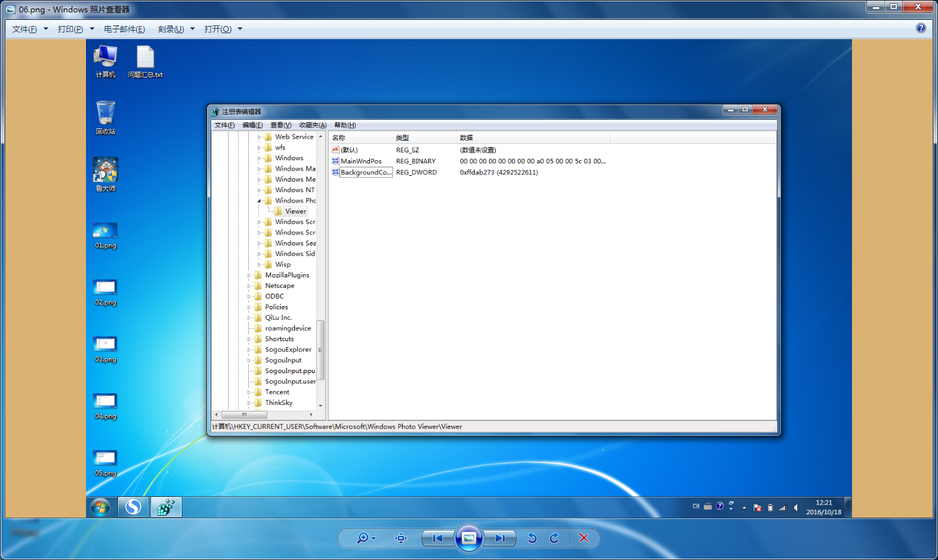The image size is (938, 560).
Task: Select the MainWndPos registry value
Action: click(x=357, y=161)
